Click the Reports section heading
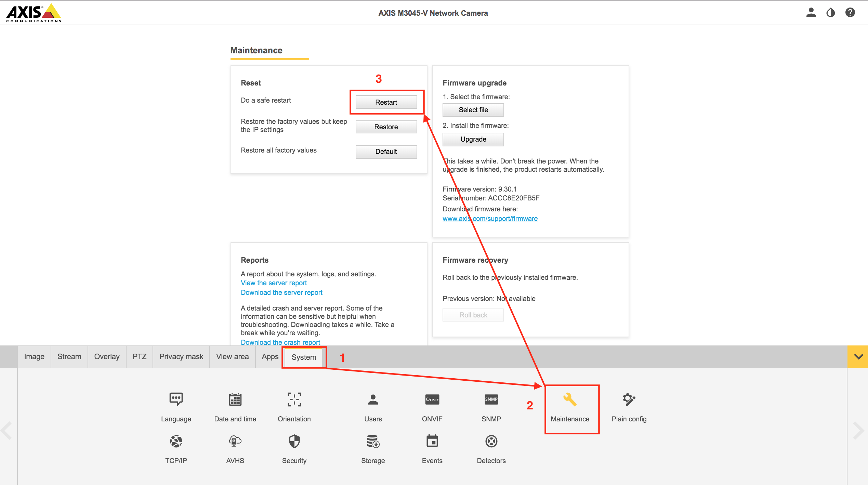Screen dimensions: 868x485 (x=255, y=260)
